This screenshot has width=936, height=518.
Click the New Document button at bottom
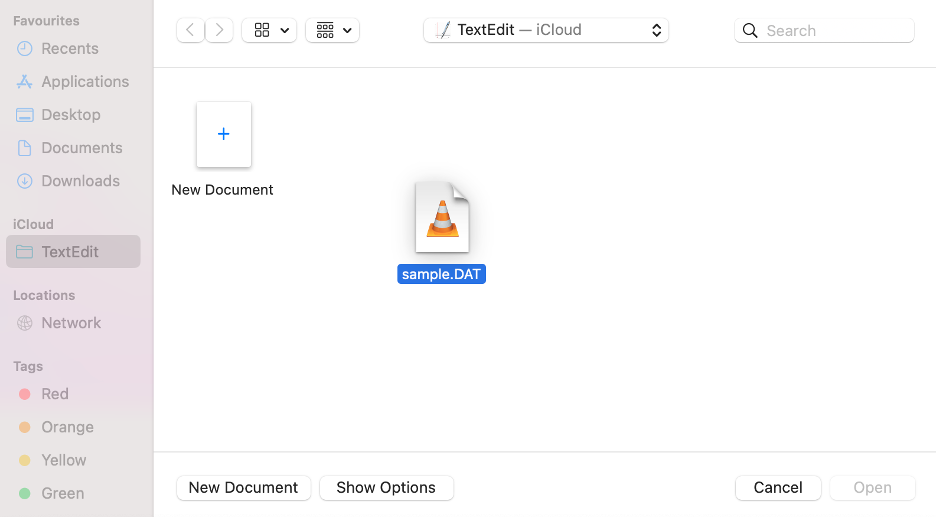244,488
